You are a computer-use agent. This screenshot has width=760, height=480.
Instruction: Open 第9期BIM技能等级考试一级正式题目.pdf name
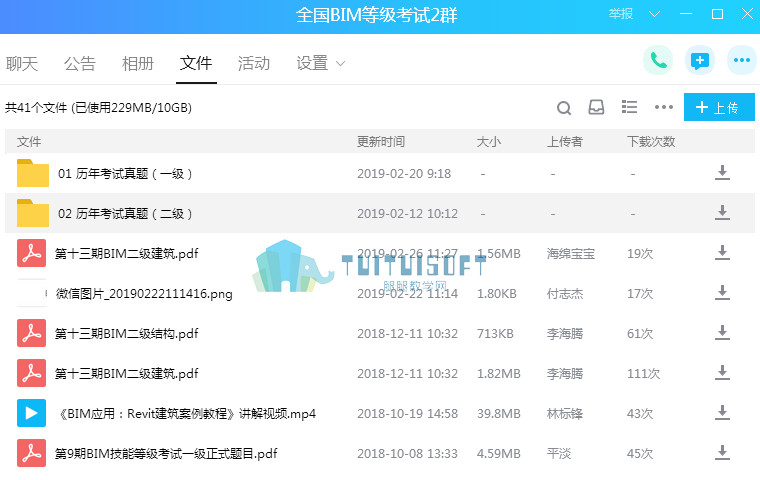pos(166,453)
